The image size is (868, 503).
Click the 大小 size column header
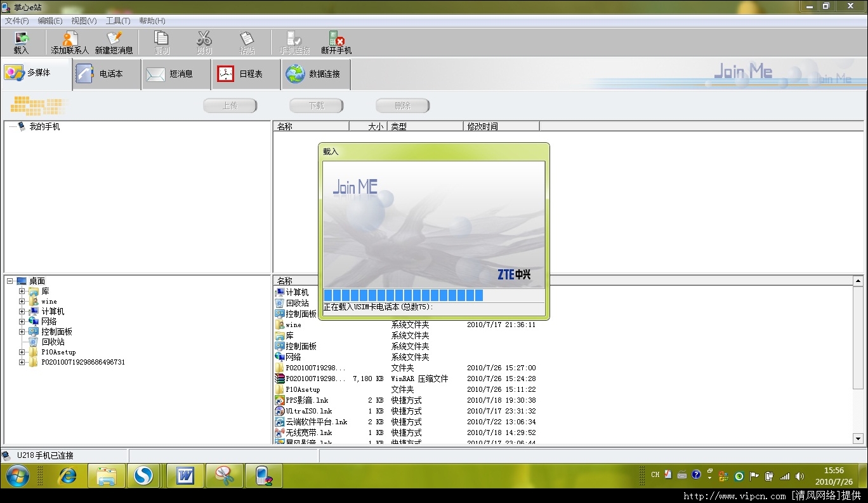[368, 126]
